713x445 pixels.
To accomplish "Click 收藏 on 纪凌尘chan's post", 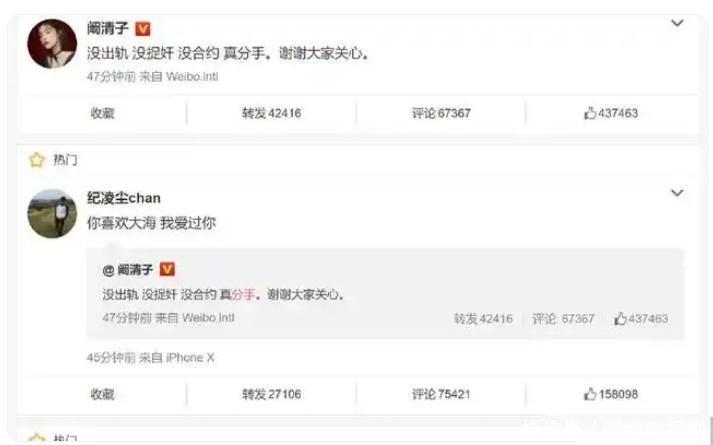I will pos(102,394).
